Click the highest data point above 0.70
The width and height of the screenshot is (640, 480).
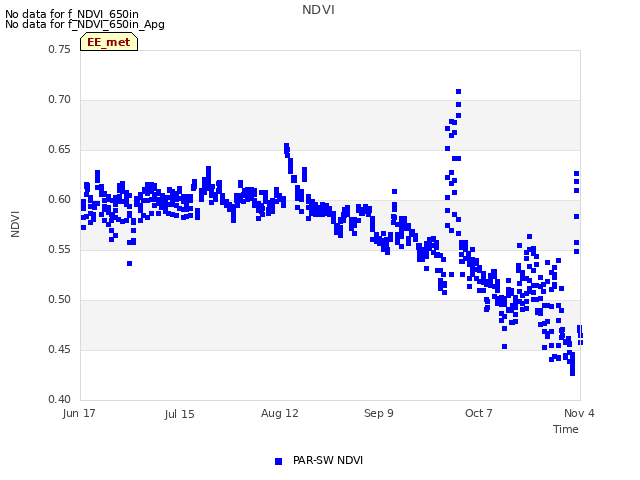pyautogui.click(x=458, y=91)
